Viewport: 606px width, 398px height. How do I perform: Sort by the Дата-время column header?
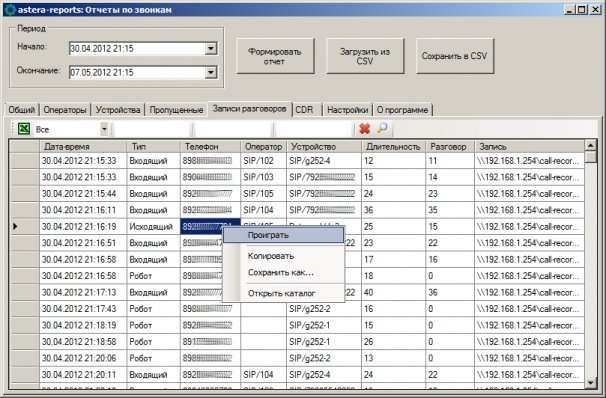[83, 146]
